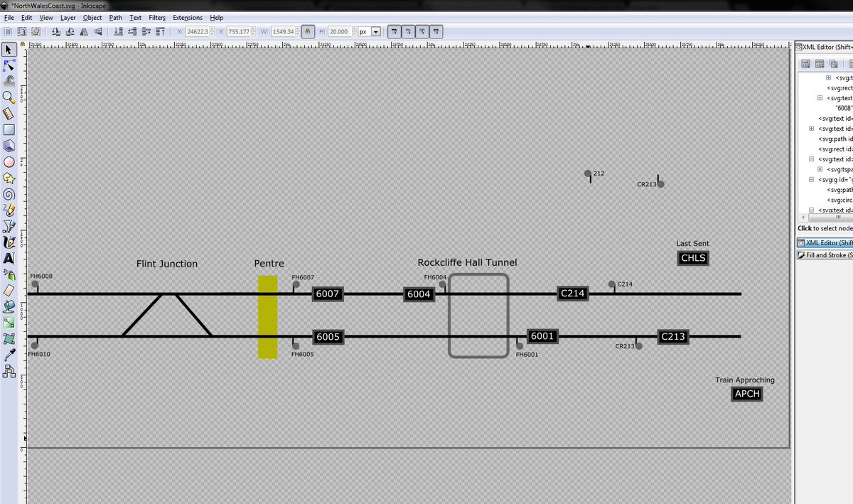Toggle scale stroke width with object
853x504 pixels.
[x=394, y=31]
